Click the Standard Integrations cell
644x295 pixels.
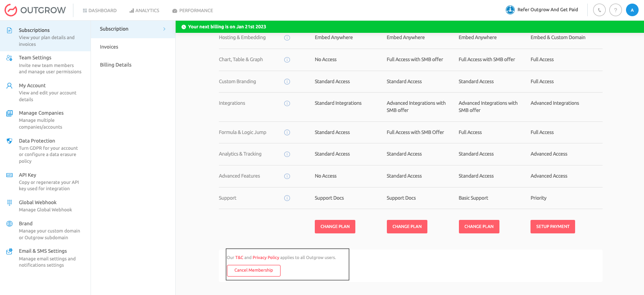click(338, 103)
